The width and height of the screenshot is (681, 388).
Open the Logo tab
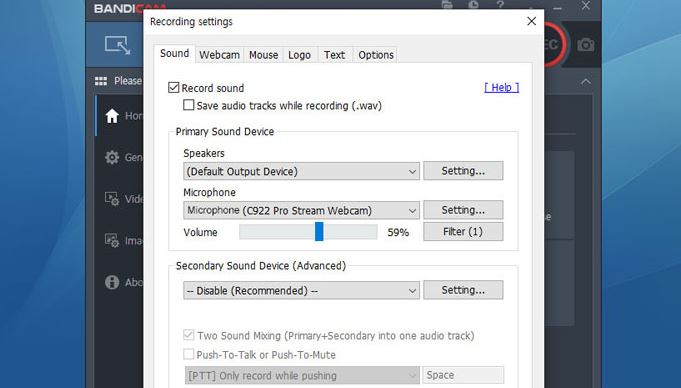[300, 55]
